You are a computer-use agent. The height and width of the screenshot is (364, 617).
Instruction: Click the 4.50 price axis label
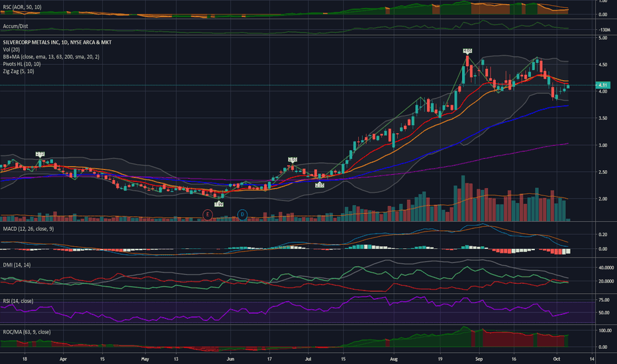[x=603, y=65]
